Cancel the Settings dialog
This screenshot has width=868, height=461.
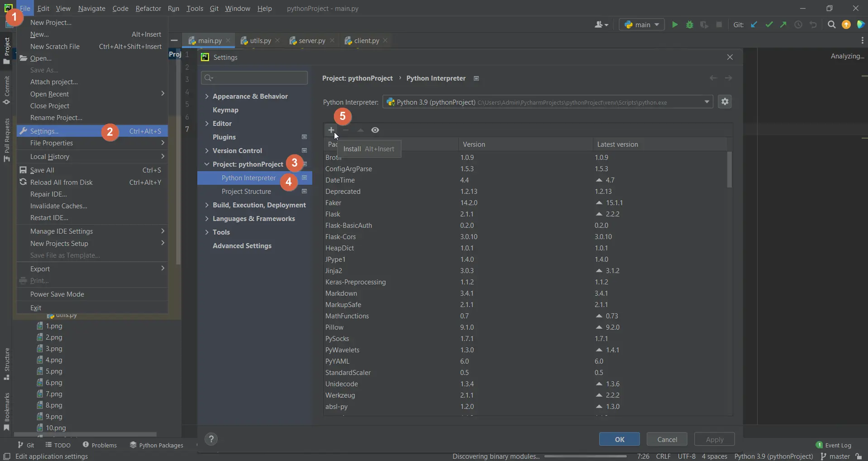point(667,439)
